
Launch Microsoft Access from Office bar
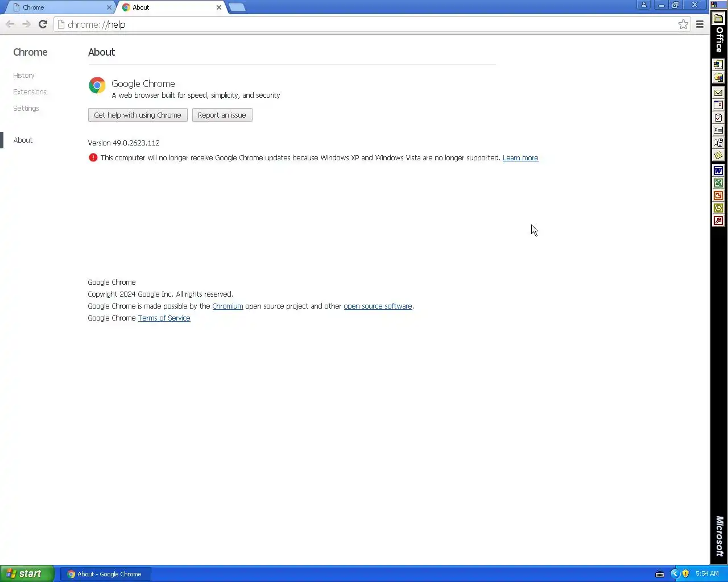pos(718,221)
